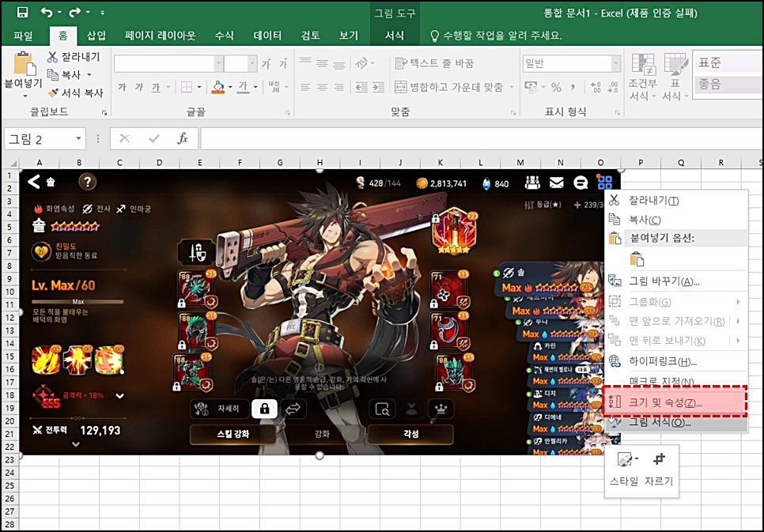Expand the merge and center dropdown arrow
The width and height of the screenshot is (764, 532).
pos(512,87)
